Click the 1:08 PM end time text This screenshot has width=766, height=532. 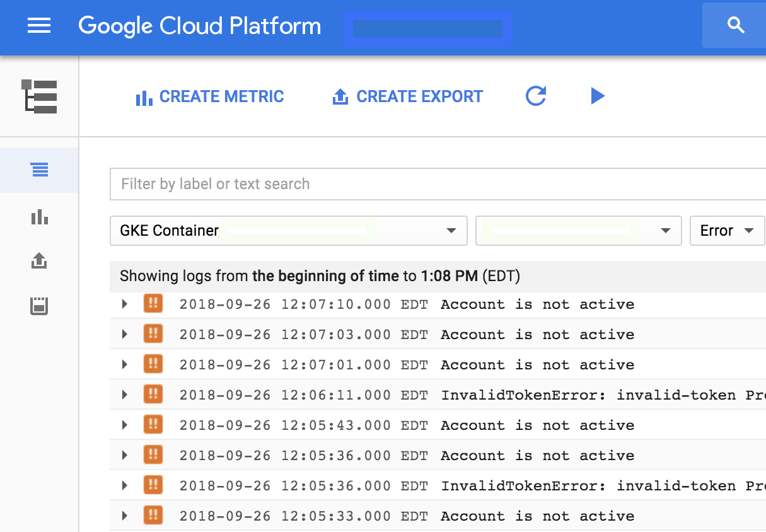point(450,276)
